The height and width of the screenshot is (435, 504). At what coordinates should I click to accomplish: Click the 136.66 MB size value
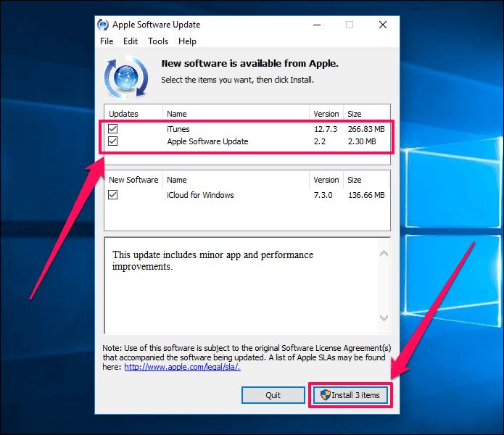[x=366, y=195]
